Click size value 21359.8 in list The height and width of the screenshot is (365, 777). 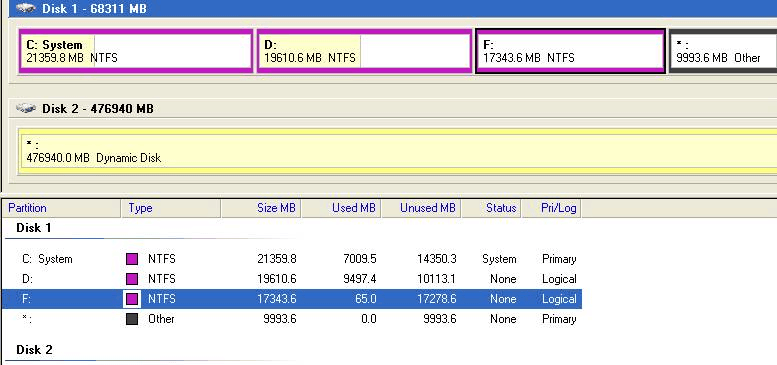coord(277,259)
